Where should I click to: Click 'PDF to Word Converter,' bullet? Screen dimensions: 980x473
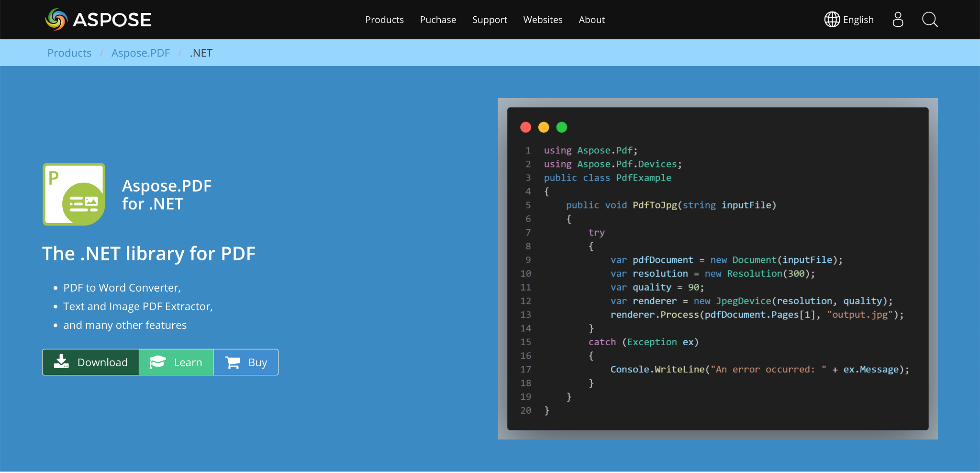pyautogui.click(x=122, y=288)
